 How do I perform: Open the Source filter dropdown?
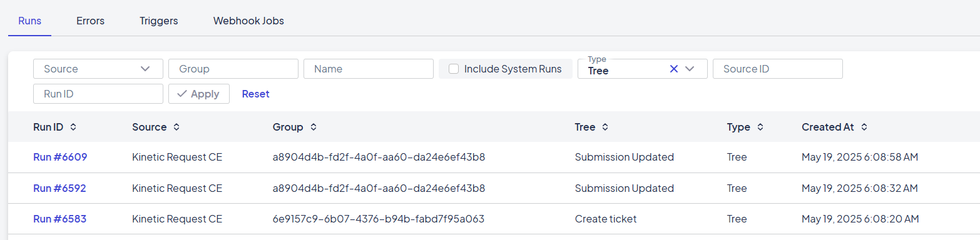(98, 69)
